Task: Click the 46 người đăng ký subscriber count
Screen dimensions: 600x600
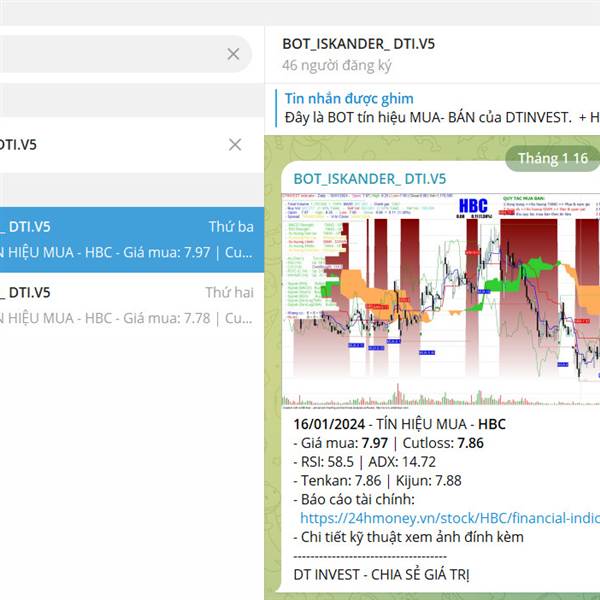Action: click(336, 65)
